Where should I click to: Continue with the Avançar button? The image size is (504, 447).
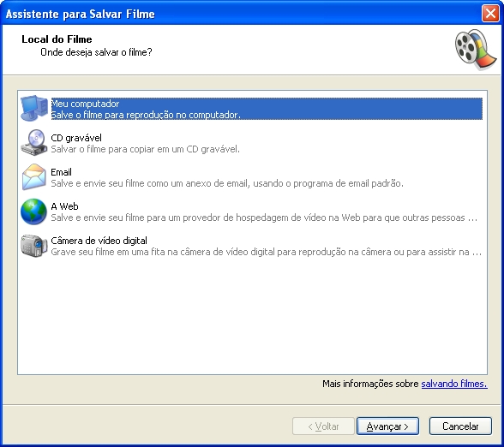coord(387,426)
